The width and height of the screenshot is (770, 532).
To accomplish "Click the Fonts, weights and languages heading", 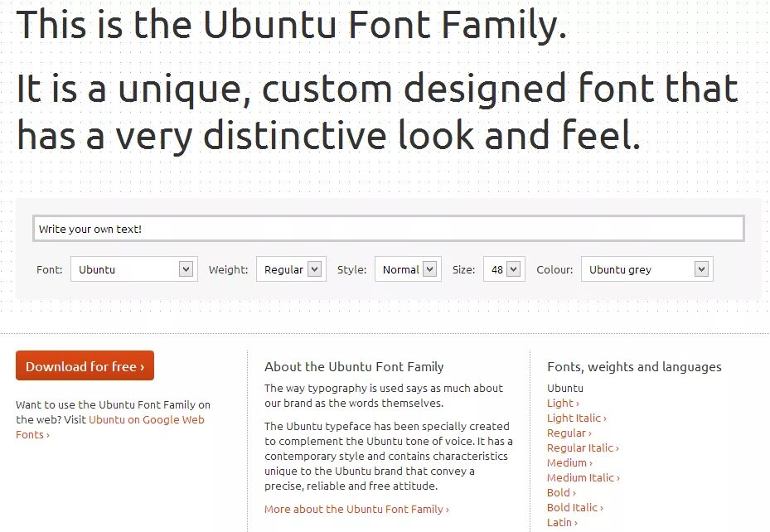I will click(634, 366).
